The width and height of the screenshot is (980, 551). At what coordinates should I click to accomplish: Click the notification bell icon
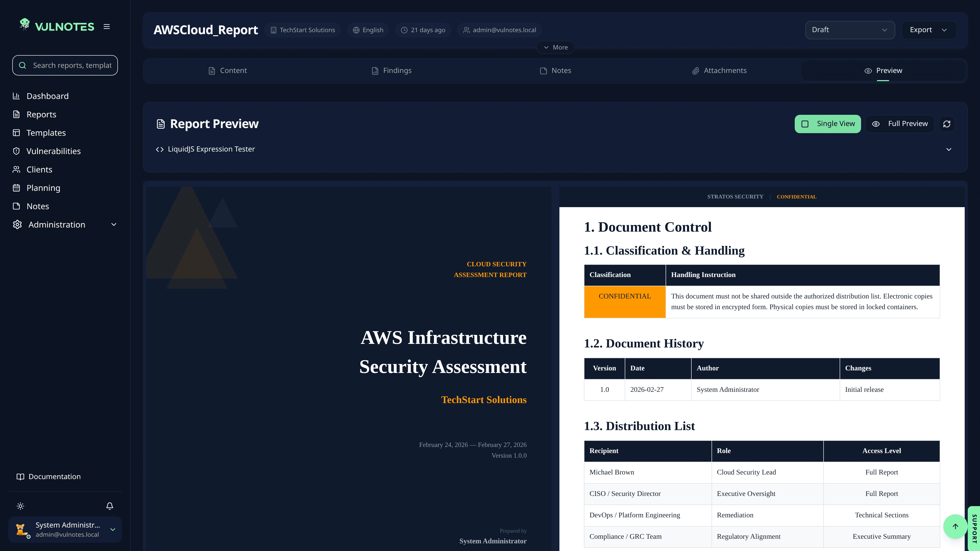tap(109, 506)
